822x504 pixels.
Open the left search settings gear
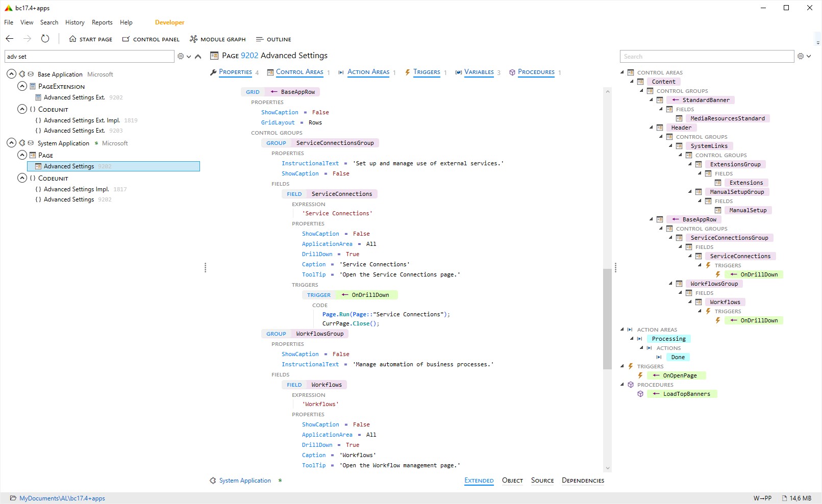[x=181, y=57]
